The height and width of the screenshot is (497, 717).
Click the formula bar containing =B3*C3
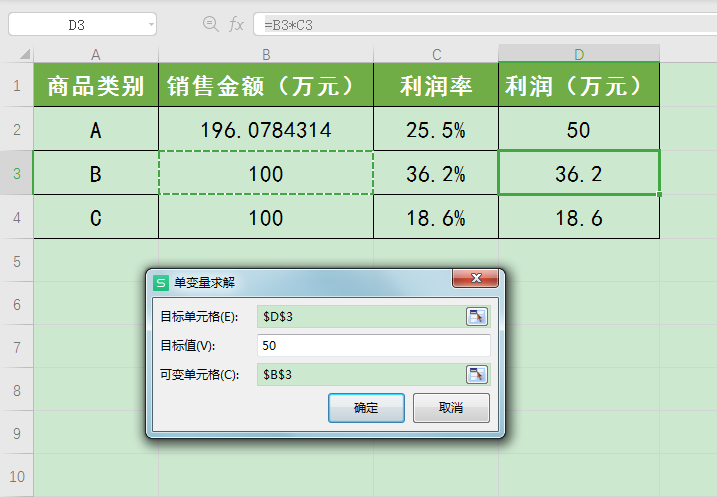[485, 25]
